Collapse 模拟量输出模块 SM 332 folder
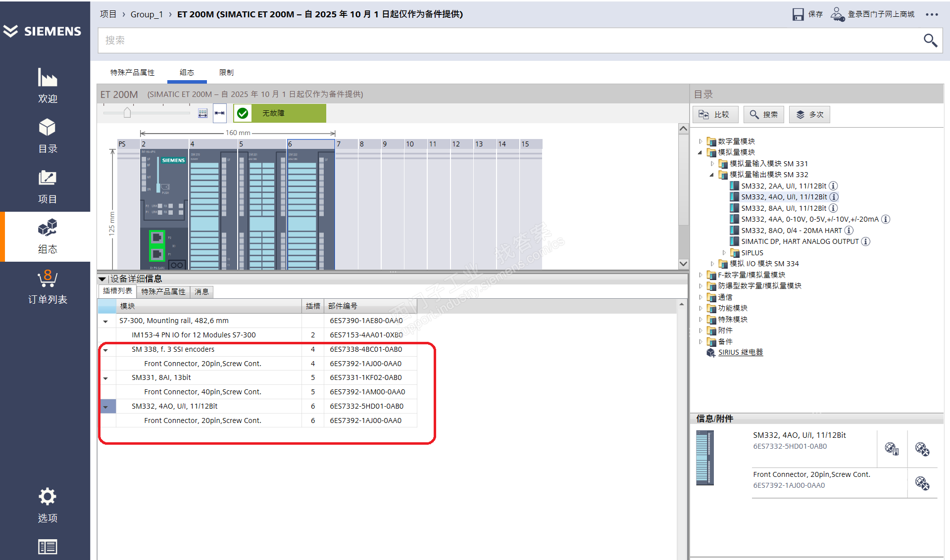 (712, 175)
